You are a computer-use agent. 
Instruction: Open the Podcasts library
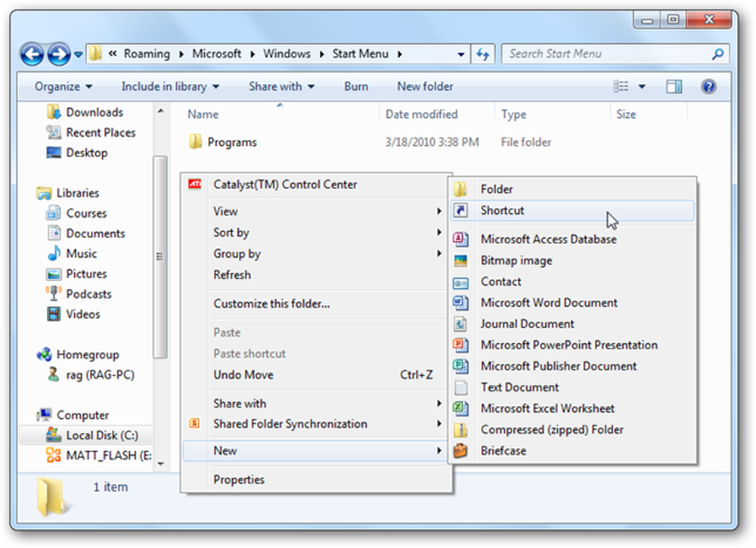(79, 295)
